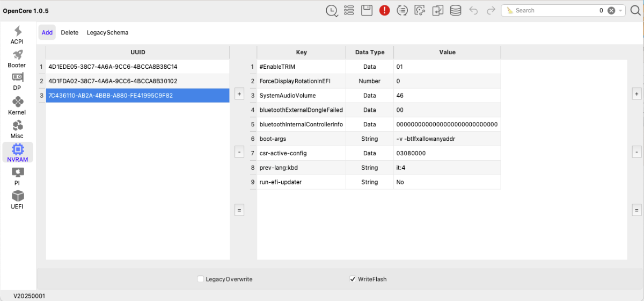This screenshot has height=301, width=644.
Task: Click the magnifying glass search icon
Action: pyautogui.click(x=635, y=10)
